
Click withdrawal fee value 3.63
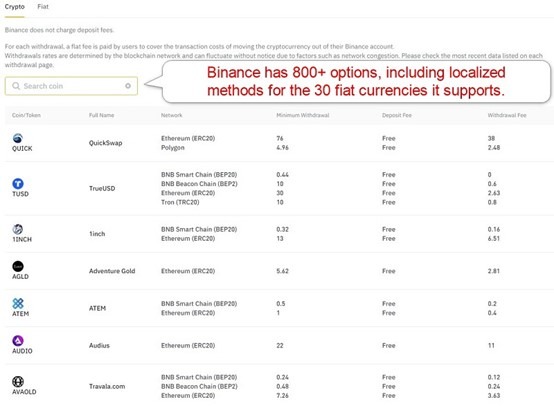point(494,395)
